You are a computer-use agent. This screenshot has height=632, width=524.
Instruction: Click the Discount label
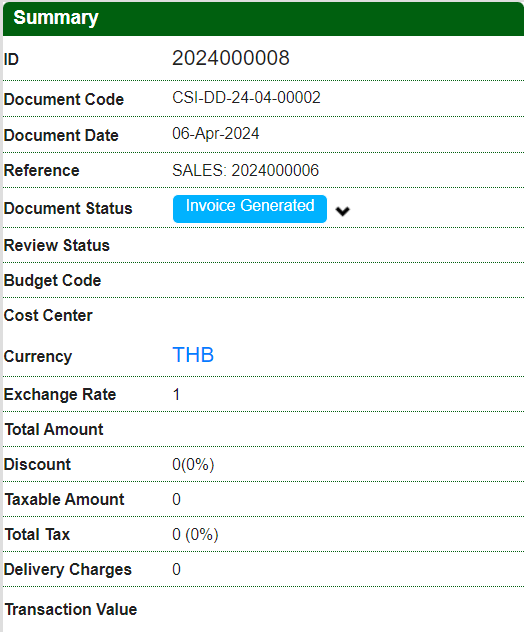(37, 464)
